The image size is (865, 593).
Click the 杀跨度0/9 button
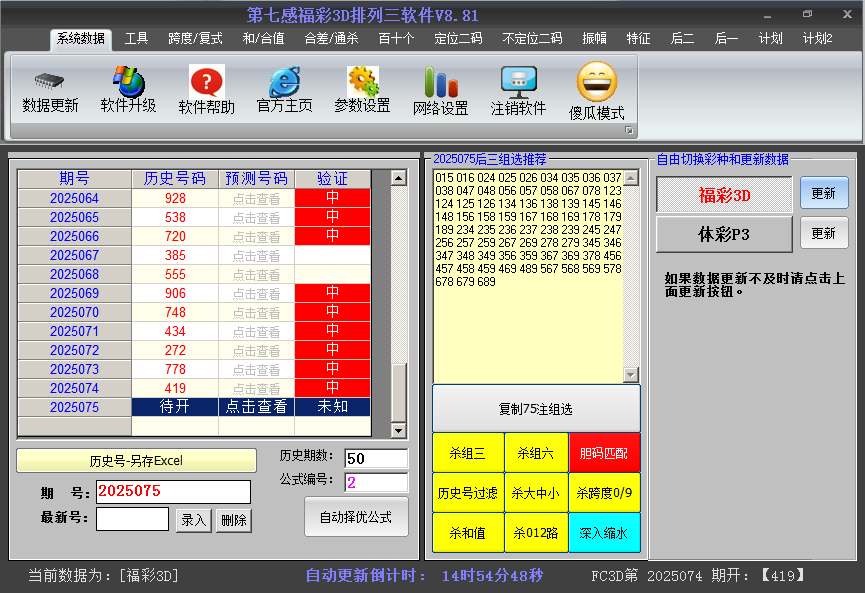click(x=604, y=493)
